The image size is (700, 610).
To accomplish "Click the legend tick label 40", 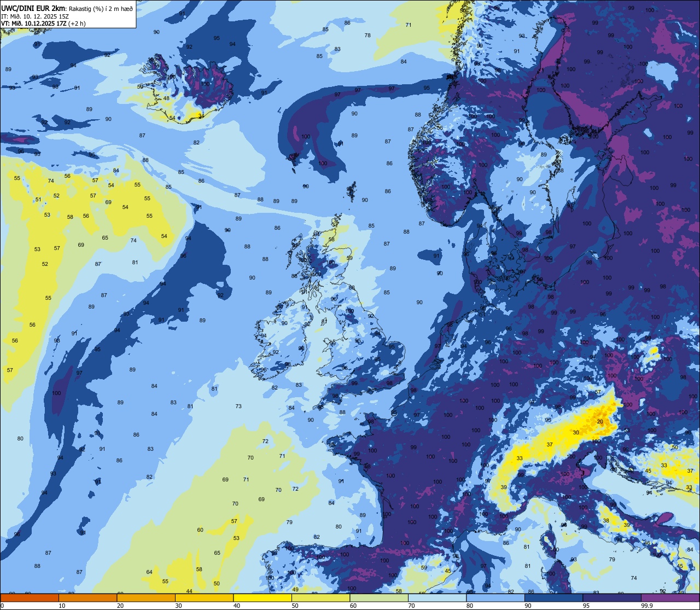I will (237, 606).
